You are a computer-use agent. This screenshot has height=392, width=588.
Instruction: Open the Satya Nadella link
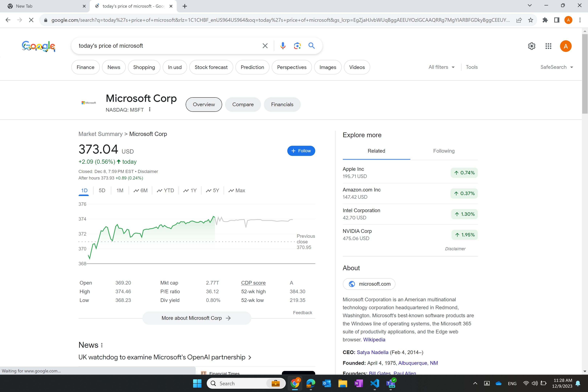point(372,352)
